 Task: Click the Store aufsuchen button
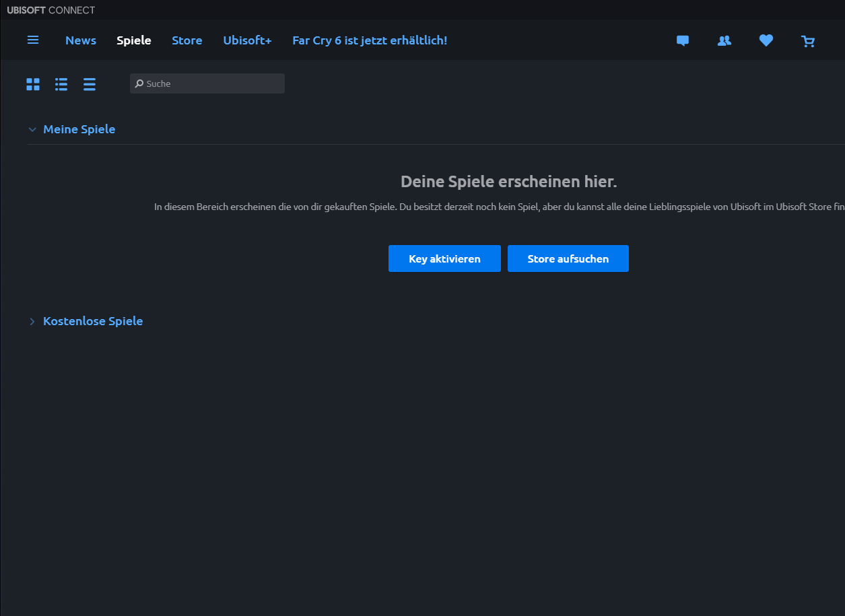point(568,259)
